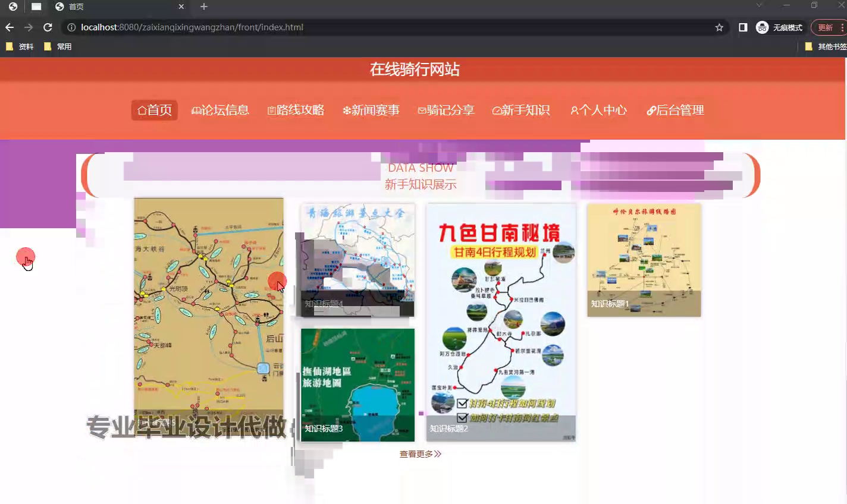Image resolution: width=847 pixels, height=504 pixels.
Task: Open the 路线攻略 navigation item
Action: pos(296,110)
